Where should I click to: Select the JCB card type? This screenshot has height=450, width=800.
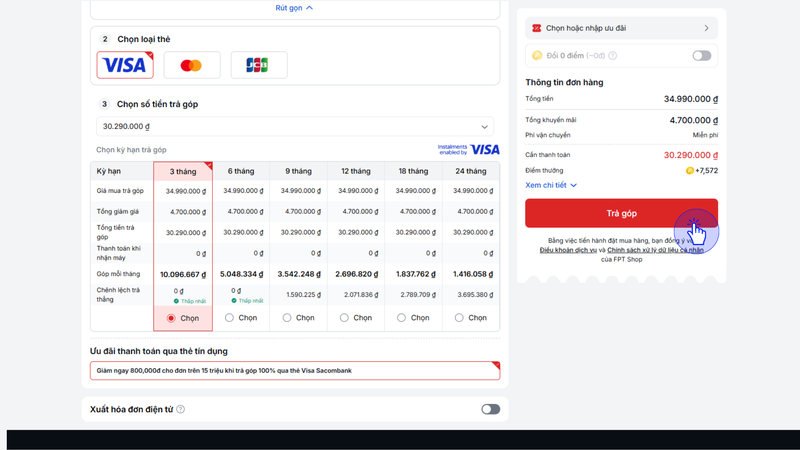coord(259,65)
